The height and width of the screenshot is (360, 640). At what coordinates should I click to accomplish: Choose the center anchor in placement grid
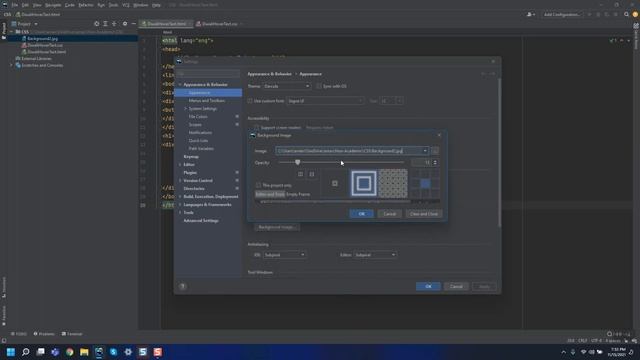click(425, 184)
